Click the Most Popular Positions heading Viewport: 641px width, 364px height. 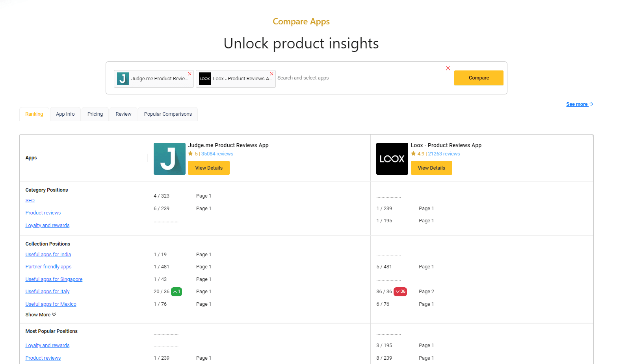[x=52, y=331]
